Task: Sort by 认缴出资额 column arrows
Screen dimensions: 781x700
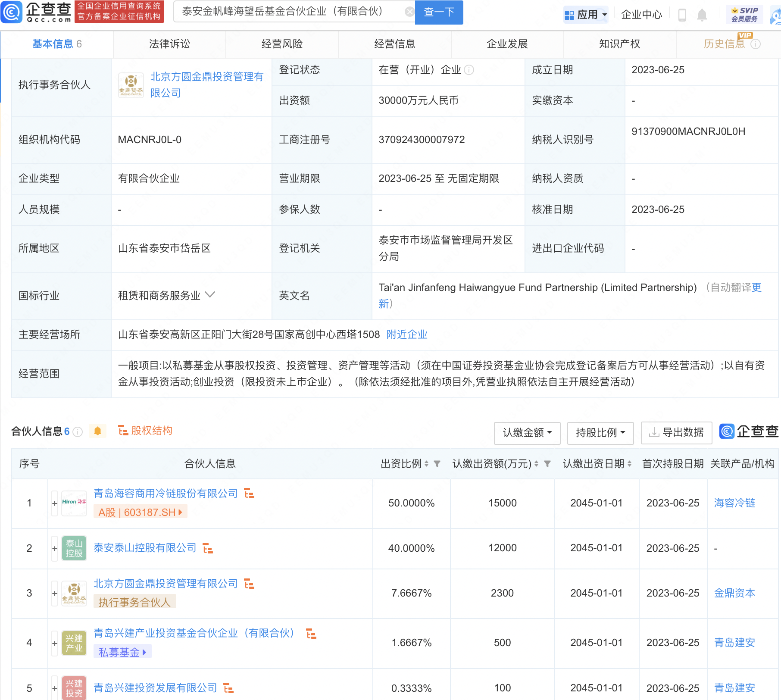Action: coord(536,464)
